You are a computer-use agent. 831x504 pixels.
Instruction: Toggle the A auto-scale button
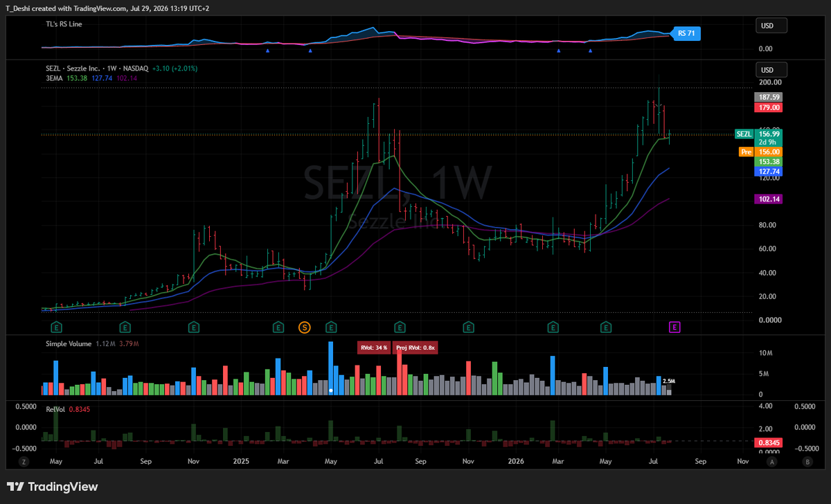pos(771,461)
